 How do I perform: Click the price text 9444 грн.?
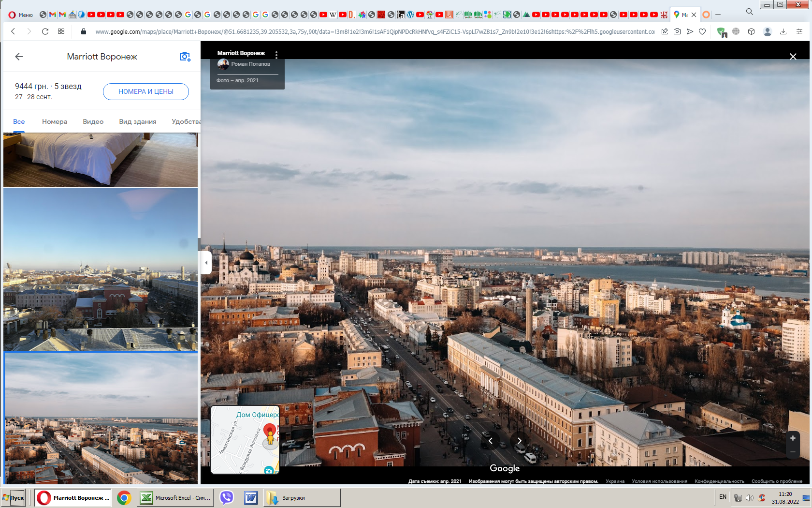(x=31, y=86)
